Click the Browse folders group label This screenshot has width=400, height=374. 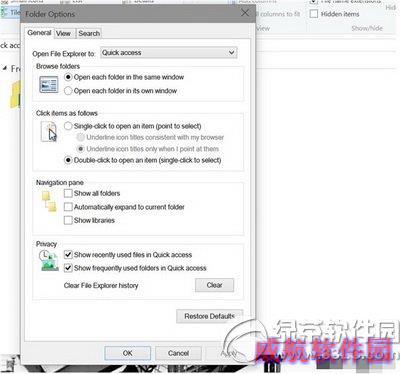click(x=58, y=66)
